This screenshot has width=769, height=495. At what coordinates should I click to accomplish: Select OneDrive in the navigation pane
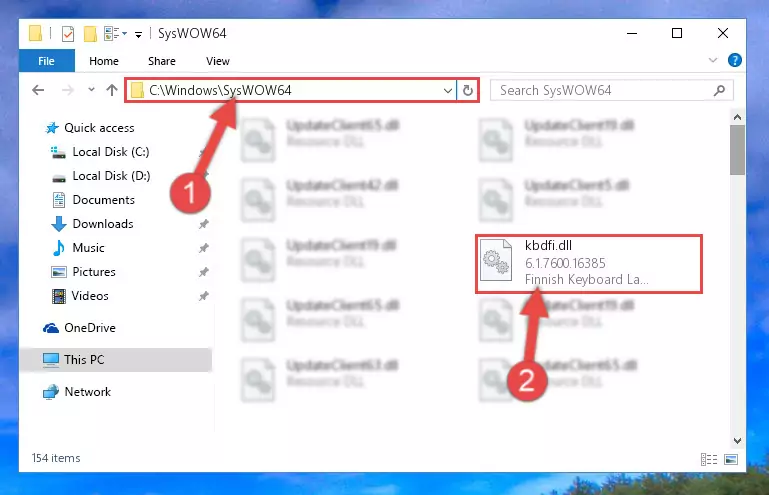pos(90,328)
